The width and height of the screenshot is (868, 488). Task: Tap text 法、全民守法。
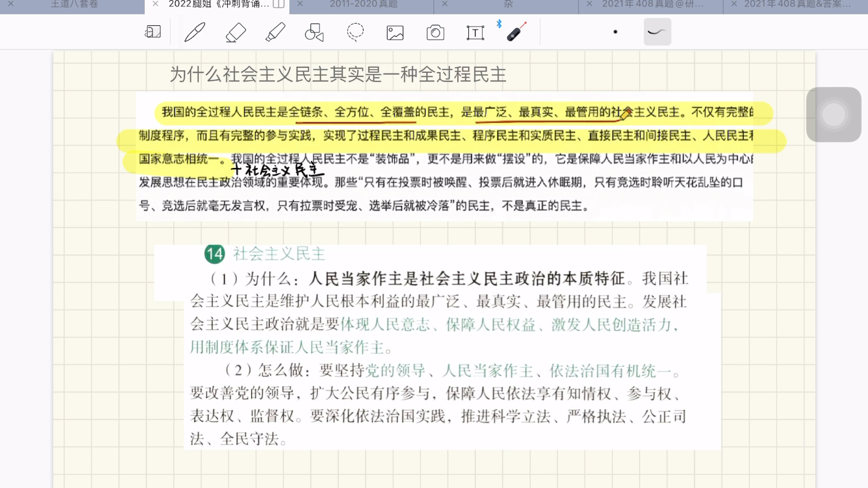(x=239, y=439)
